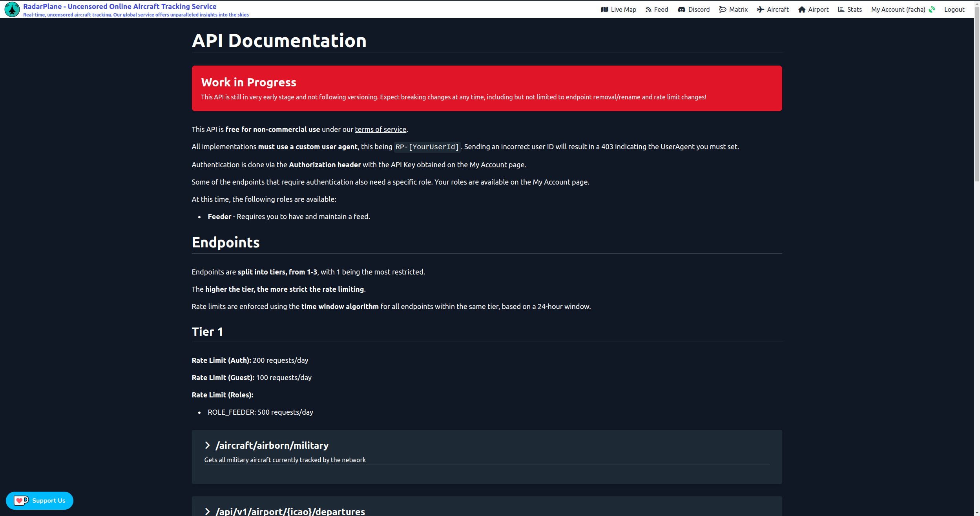Click the house icon beside Airport
This screenshot has width=980, height=516.
802,9
